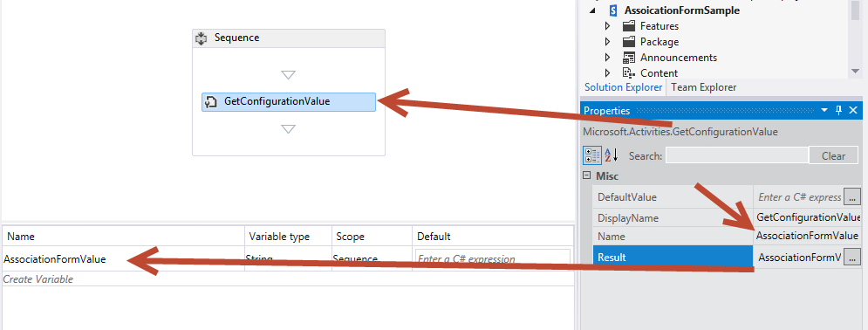Click the Sequence title text
This screenshot has width=868, height=330.
pyautogui.click(x=237, y=38)
